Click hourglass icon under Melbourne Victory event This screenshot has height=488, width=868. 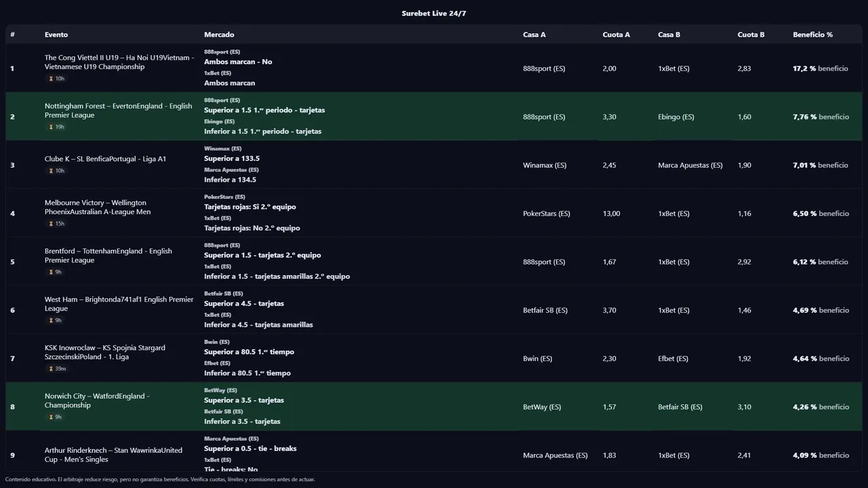(x=51, y=224)
